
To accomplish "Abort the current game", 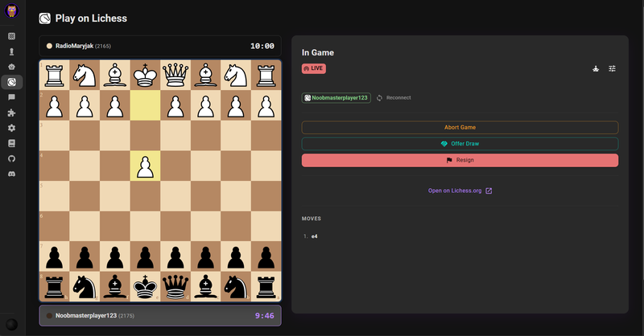I will tap(460, 127).
